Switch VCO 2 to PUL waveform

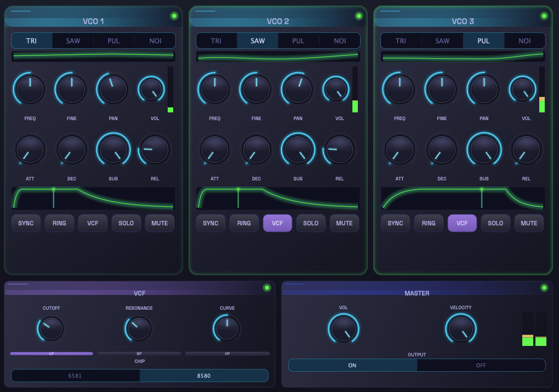[x=298, y=41]
